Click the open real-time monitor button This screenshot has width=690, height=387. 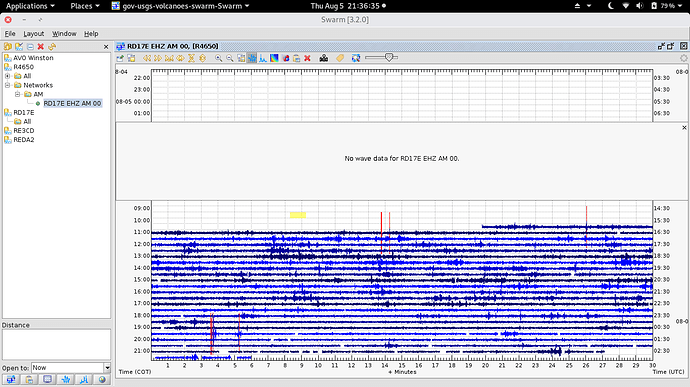coord(48,380)
